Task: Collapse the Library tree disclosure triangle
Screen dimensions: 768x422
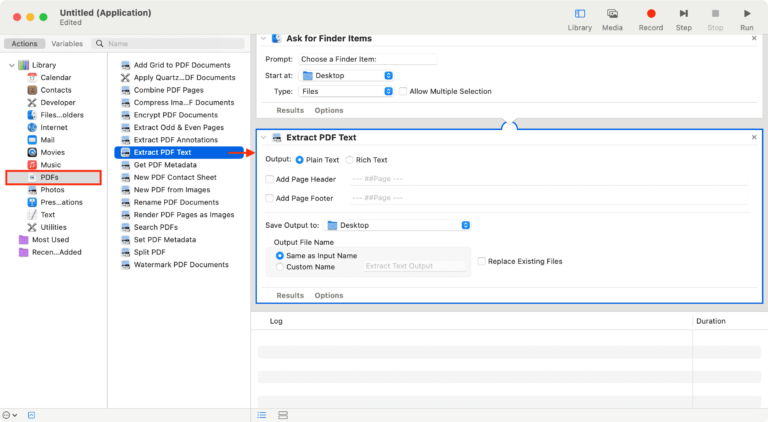Action: (12, 65)
